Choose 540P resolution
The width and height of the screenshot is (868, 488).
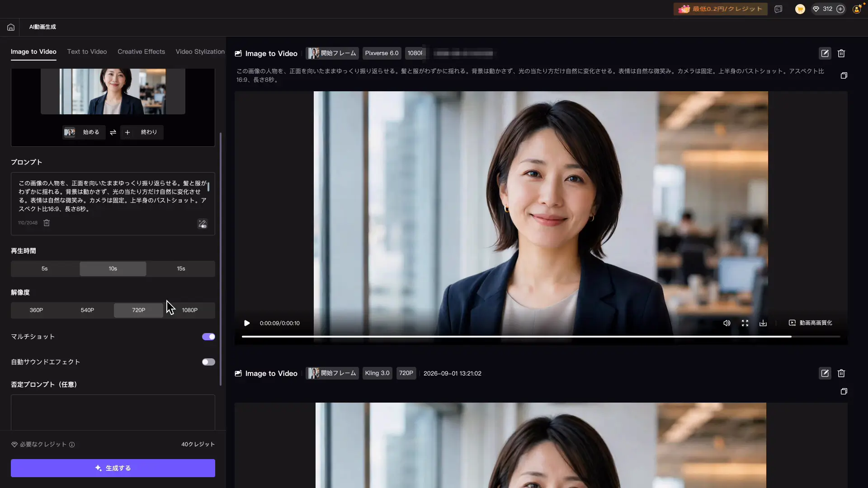coord(87,310)
